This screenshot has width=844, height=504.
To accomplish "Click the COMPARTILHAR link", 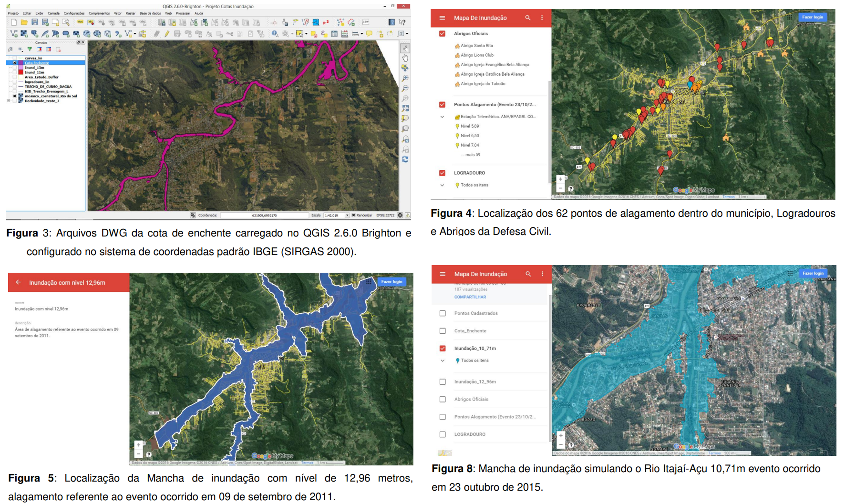I will (x=470, y=297).
